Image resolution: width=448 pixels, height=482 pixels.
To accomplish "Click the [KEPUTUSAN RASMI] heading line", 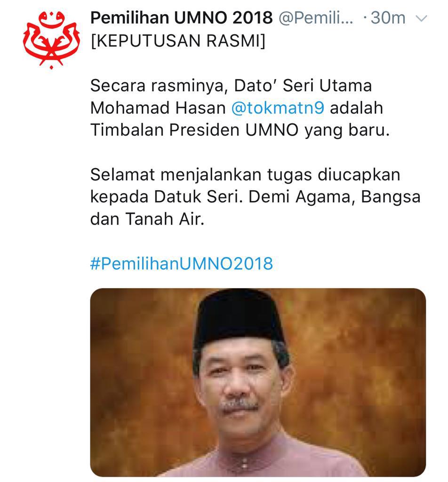I will tap(177, 40).
